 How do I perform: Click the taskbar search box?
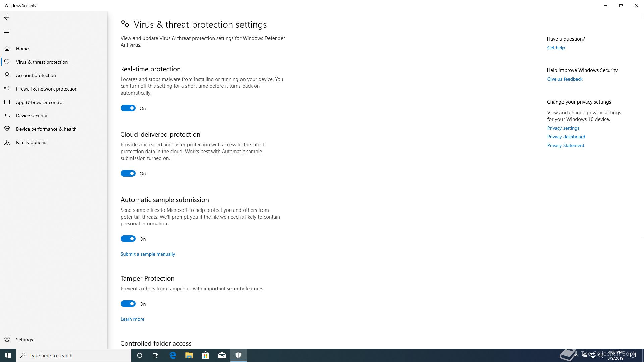(74, 355)
